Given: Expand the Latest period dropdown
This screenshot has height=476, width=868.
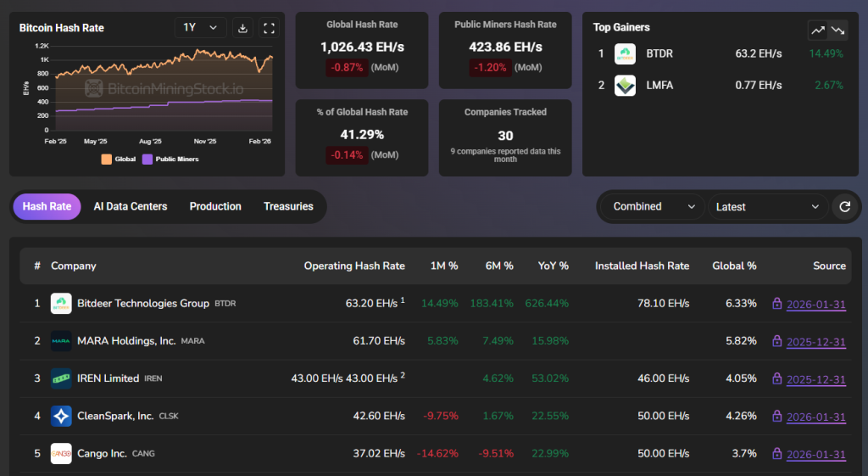Looking at the screenshot, I should coord(768,206).
